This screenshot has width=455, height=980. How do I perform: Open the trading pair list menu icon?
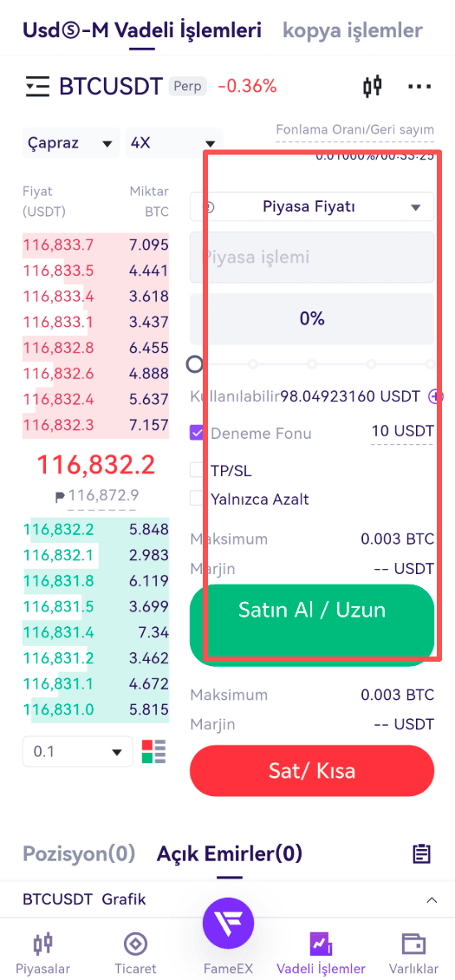coord(37,86)
